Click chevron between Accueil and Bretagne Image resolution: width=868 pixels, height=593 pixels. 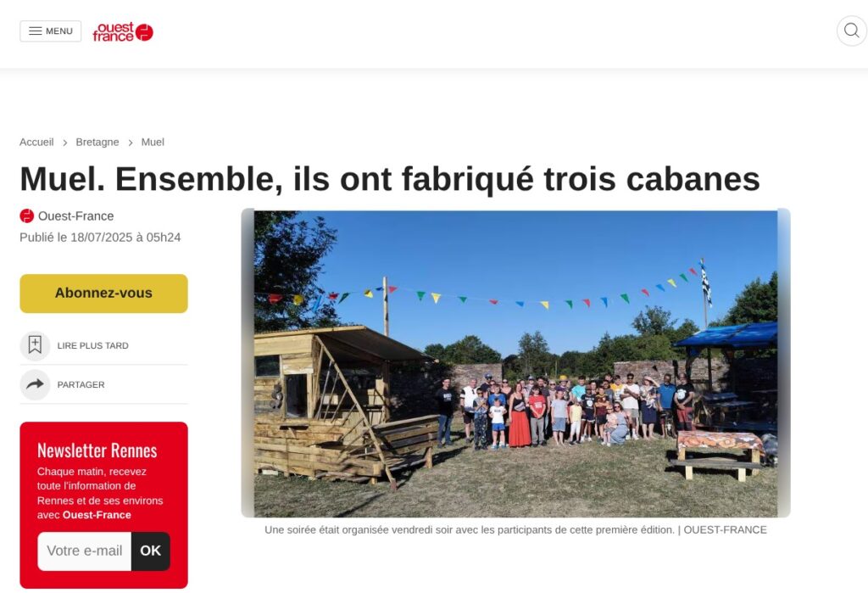click(x=64, y=143)
